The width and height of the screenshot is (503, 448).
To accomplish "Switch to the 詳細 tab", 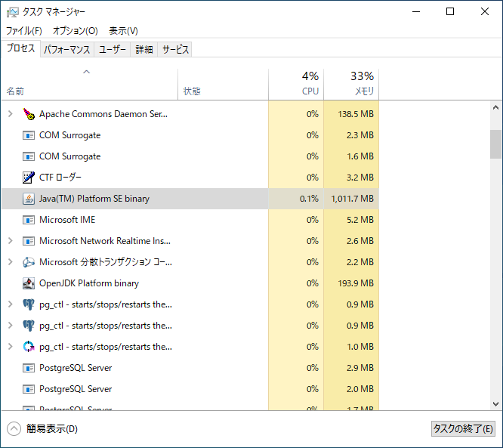I will [144, 49].
